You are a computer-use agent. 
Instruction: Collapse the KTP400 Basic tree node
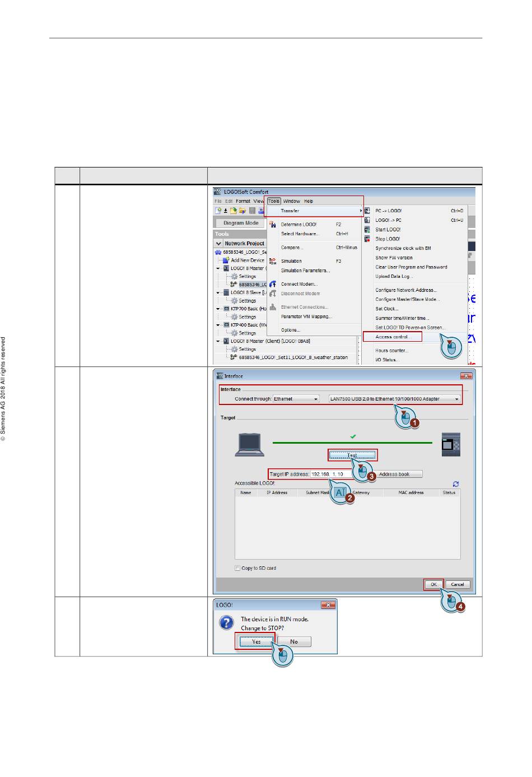click(218, 325)
